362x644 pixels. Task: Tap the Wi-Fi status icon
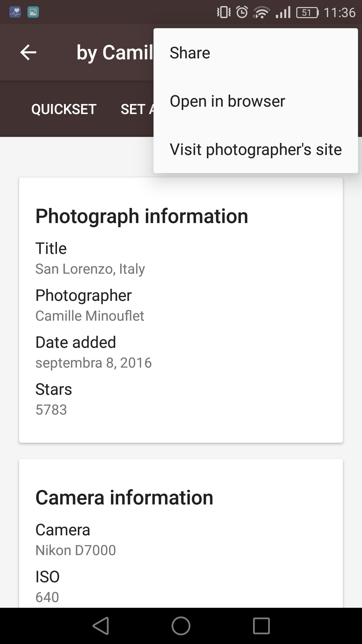coord(261,12)
